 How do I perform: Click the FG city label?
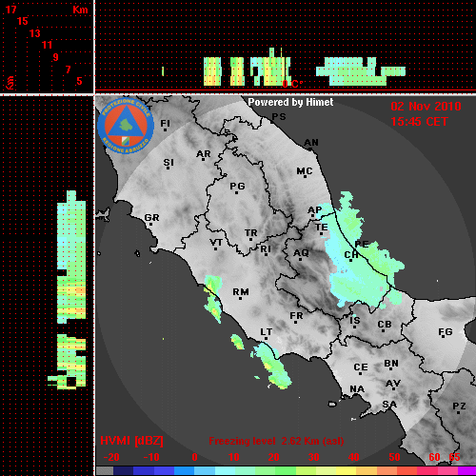(445, 333)
